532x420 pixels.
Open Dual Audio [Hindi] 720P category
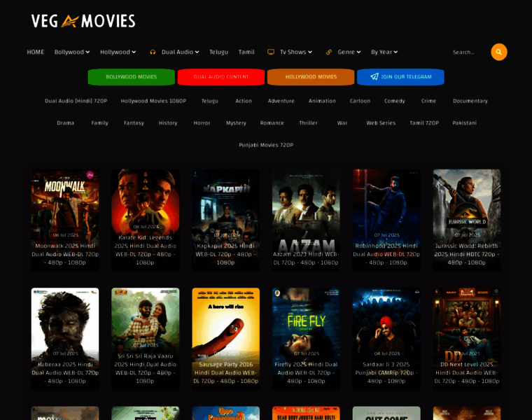click(x=76, y=101)
